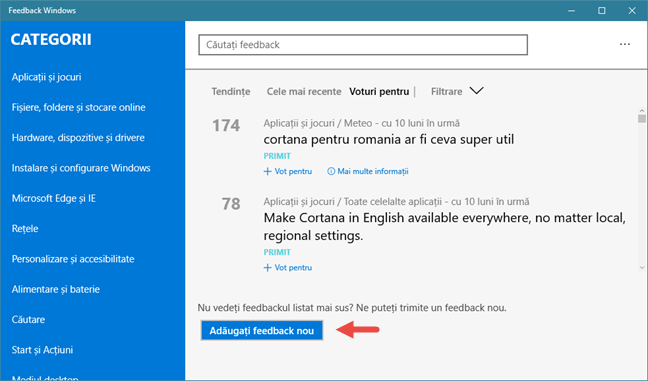Click the feedback list scrollbar down arrow
648x381 pixels.
pos(641,268)
